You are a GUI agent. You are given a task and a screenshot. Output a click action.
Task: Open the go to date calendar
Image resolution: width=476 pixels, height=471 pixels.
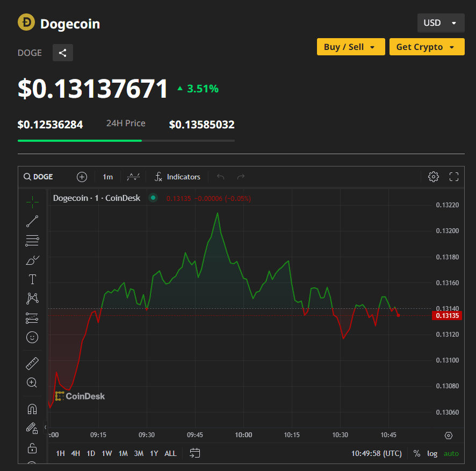[194, 453]
